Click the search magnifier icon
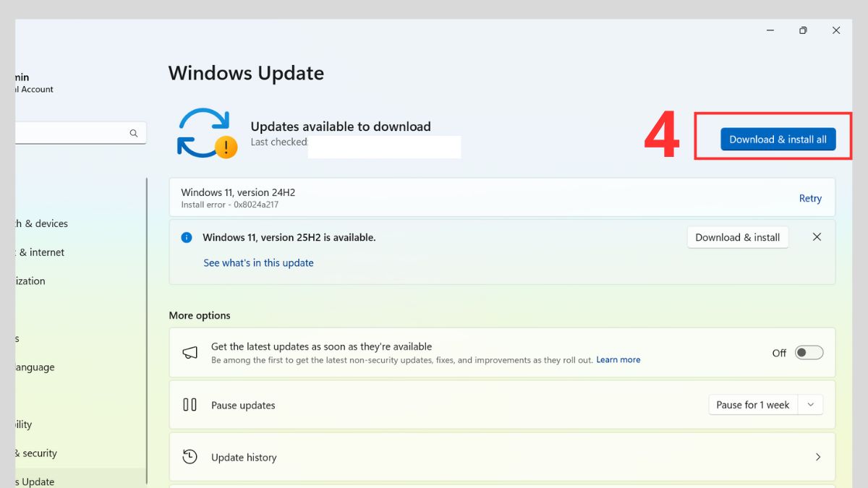Screen dimensions: 868x488 click(x=134, y=132)
